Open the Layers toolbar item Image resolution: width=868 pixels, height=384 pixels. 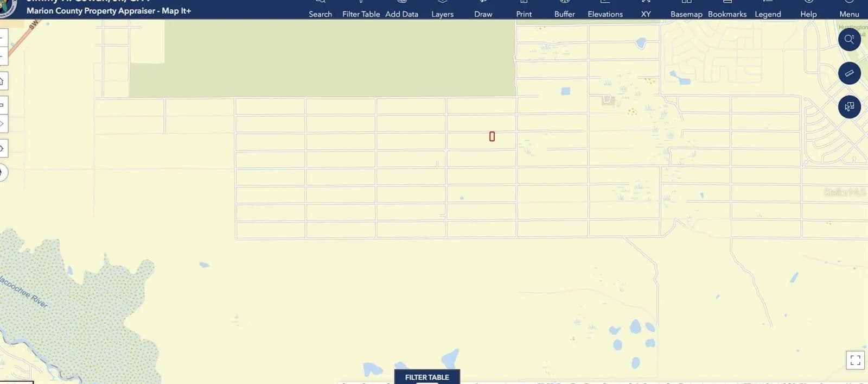click(442, 10)
